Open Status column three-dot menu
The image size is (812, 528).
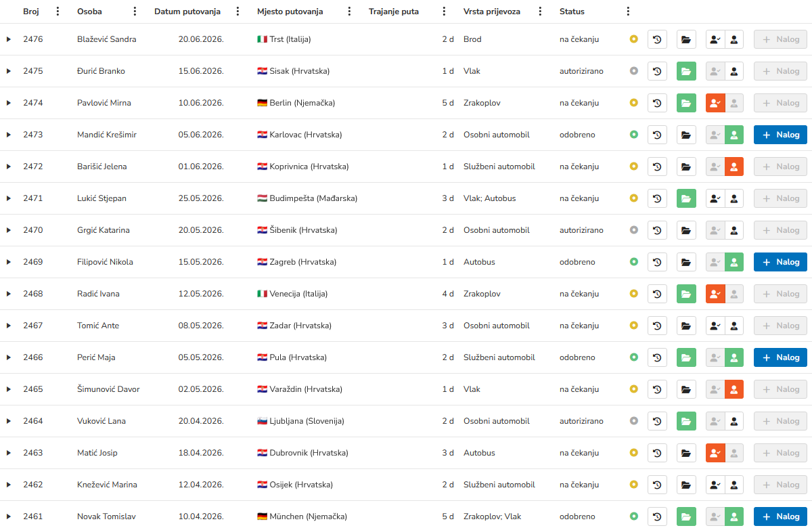click(x=629, y=12)
